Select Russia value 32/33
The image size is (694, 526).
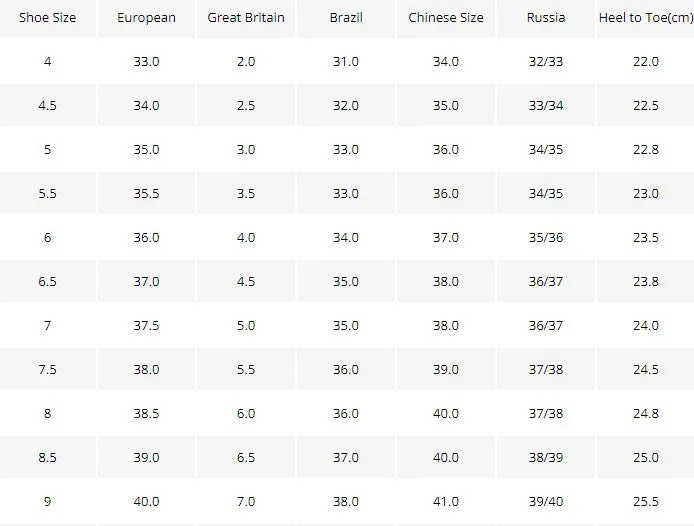click(x=546, y=62)
